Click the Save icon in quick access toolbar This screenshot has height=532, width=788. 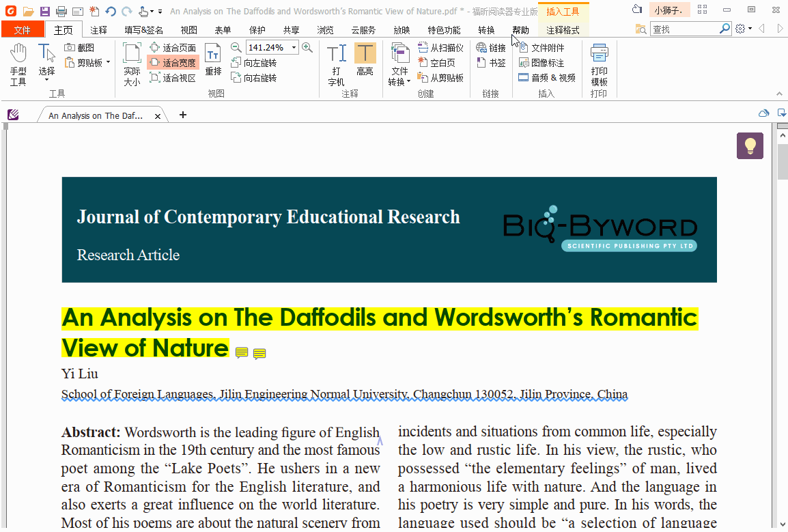(x=44, y=11)
